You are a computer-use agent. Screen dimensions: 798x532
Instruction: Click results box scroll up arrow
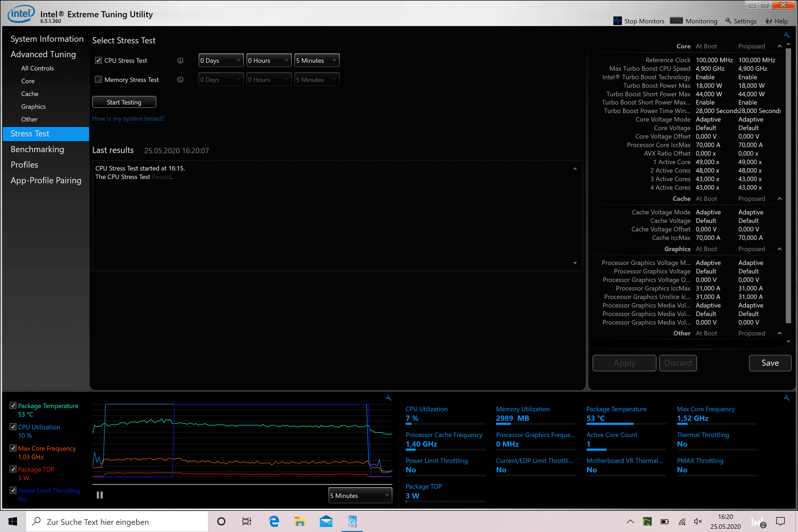575,168
